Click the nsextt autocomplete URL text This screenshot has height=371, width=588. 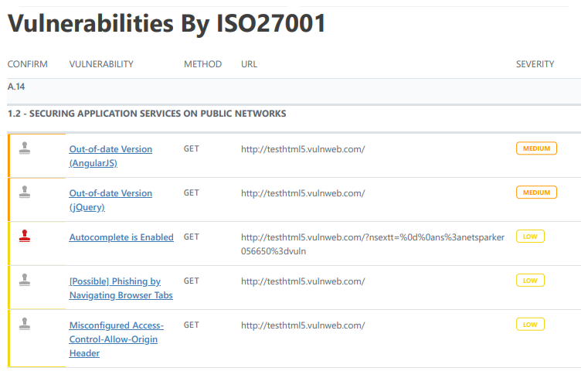372,244
